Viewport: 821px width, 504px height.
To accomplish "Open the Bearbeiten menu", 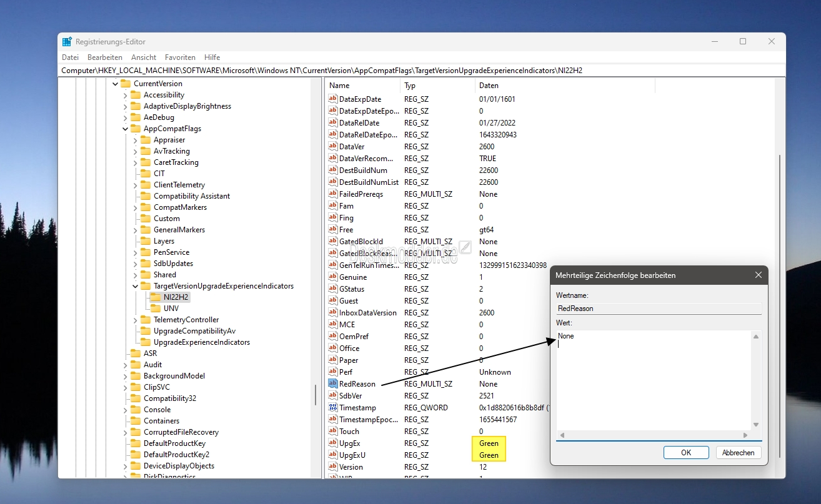I will pos(105,57).
